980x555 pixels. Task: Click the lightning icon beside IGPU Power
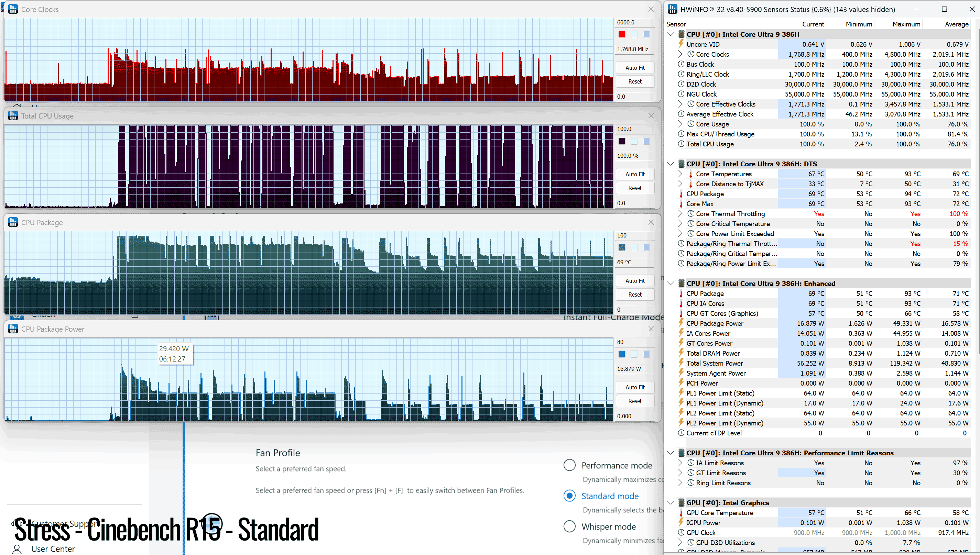[681, 523]
